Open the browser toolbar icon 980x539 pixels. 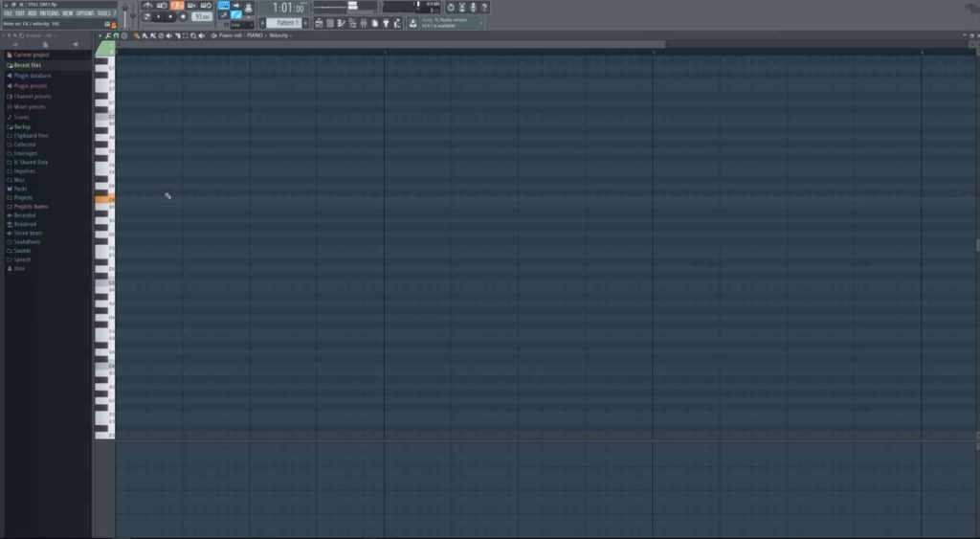coord(352,23)
